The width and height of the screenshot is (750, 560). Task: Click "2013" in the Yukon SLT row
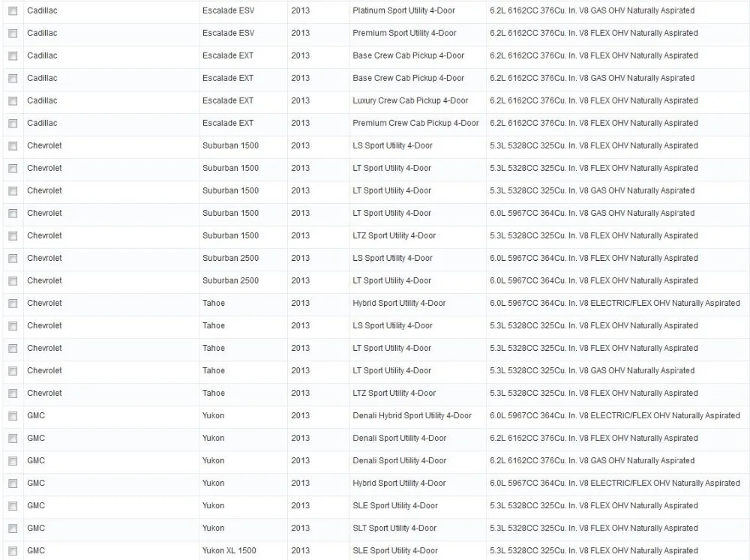coord(301,528)
